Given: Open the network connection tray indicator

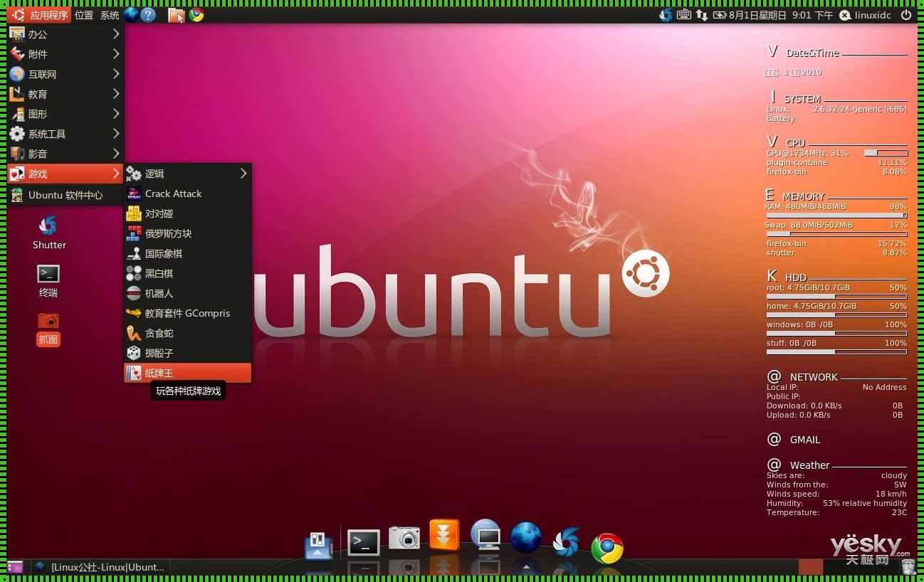Looking at the screenshot, I should [702, 15].
